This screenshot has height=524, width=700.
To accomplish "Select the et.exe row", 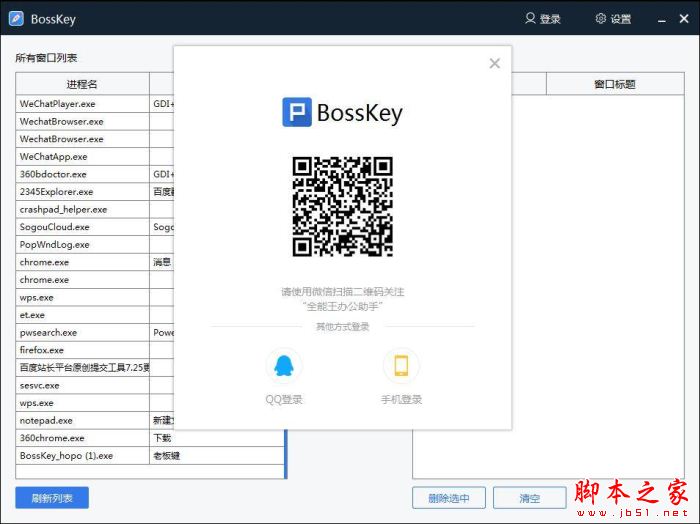I will (x=95, y=315).
